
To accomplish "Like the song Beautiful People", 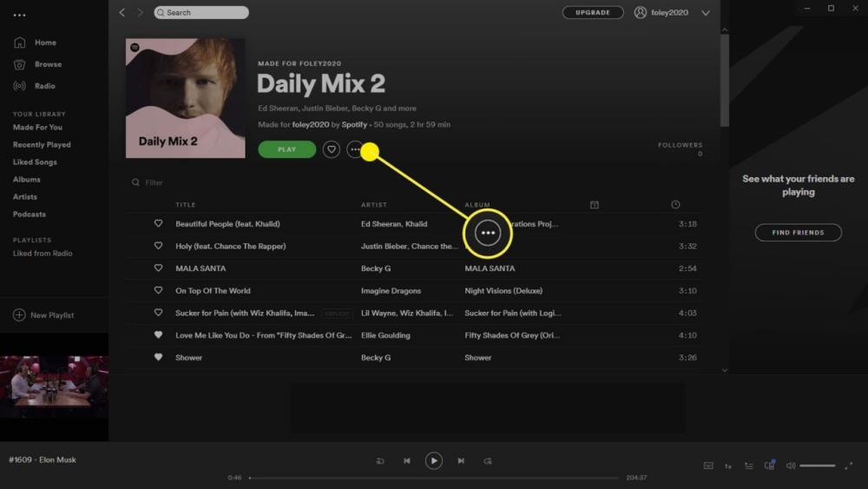I will (x=158, y=224).
